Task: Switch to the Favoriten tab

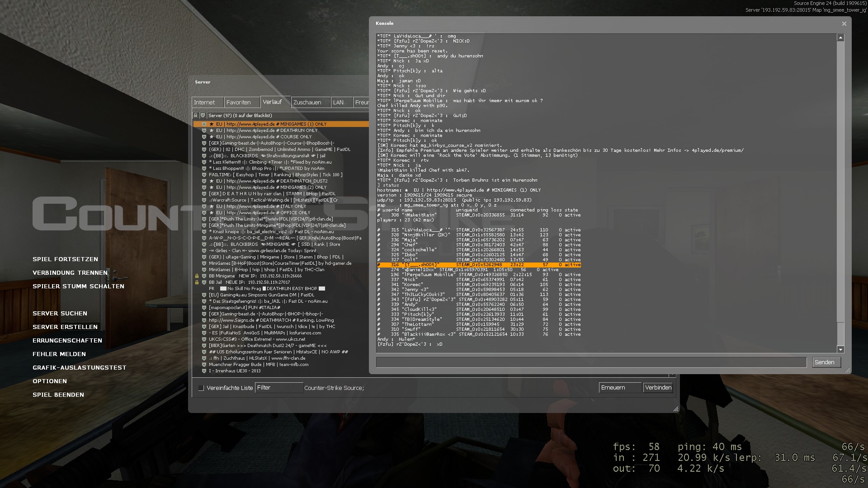Action: (241, 103)
